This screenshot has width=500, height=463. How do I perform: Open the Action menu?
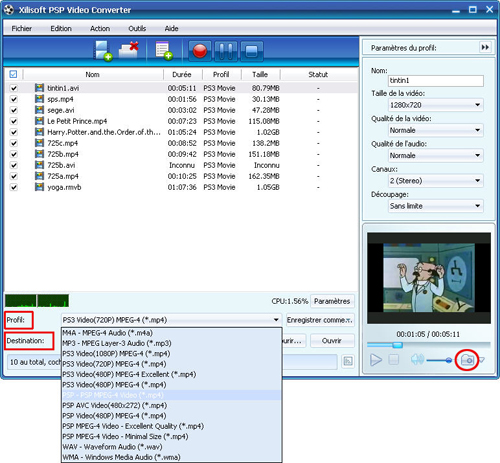[x=100, y=28]
